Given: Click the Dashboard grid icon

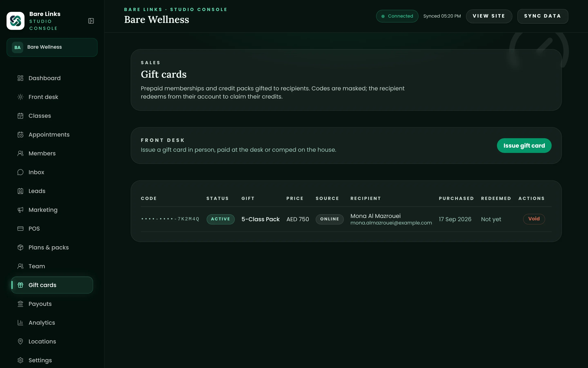Looking at the screenshot, I should pos(20,78).
